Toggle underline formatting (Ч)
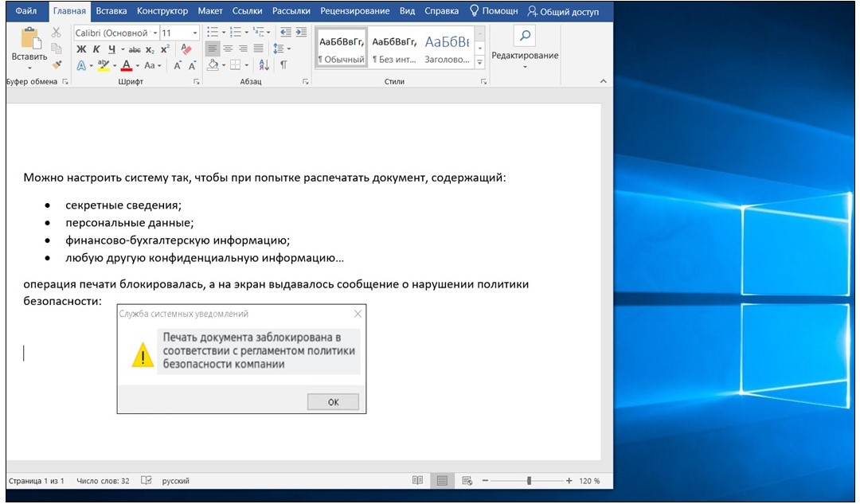 (111, 49)
